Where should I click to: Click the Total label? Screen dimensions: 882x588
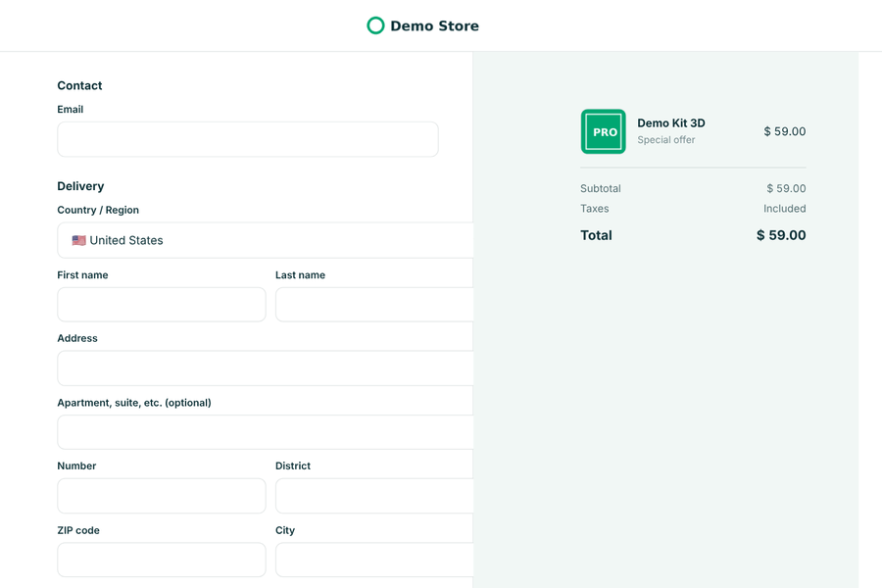point(596,235)
